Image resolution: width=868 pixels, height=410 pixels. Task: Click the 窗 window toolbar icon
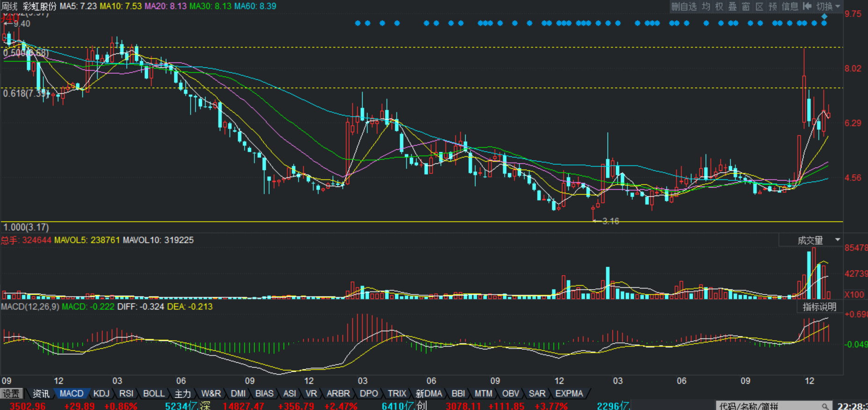coord(746,6)
